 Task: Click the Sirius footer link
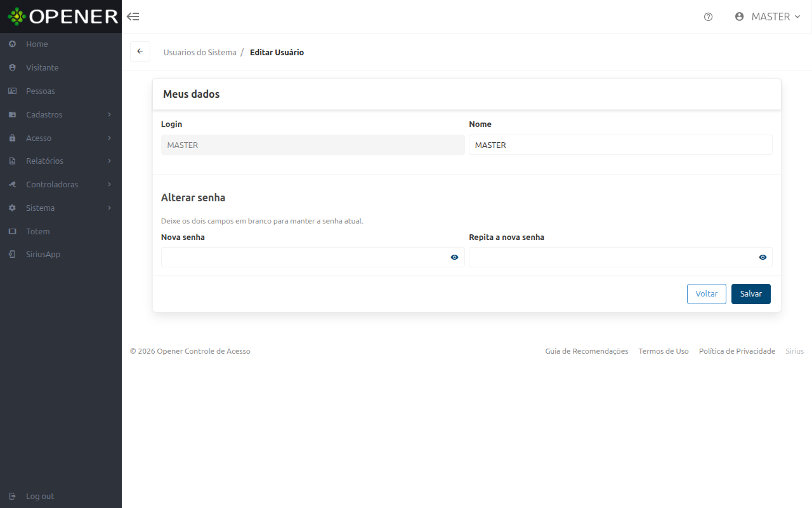pyautogui.click(x=794, y=351)
